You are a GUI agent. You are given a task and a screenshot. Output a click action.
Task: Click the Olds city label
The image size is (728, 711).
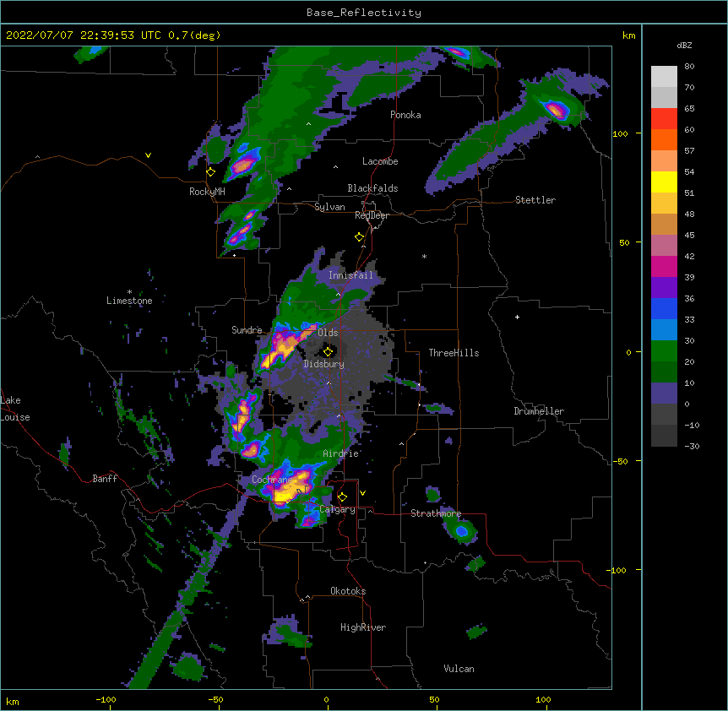point(328,333)
